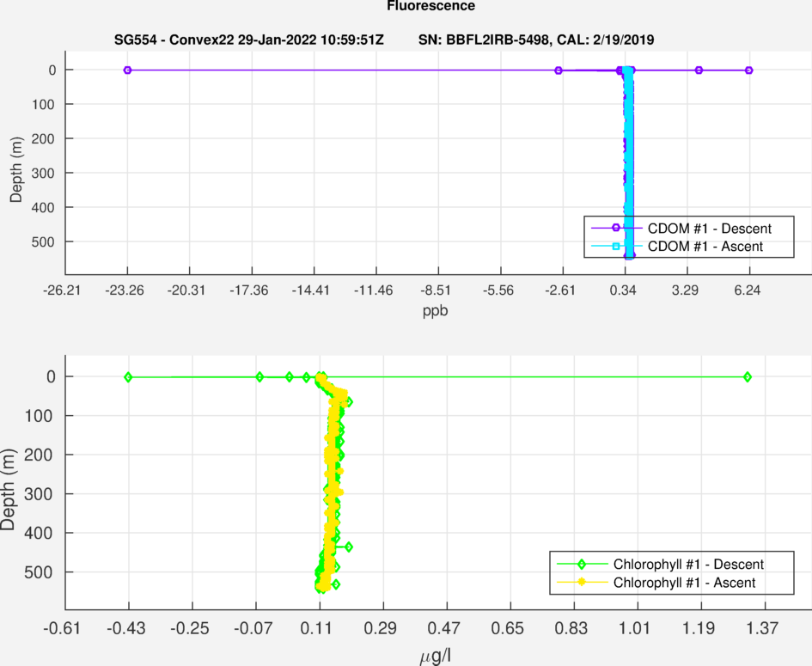Click the '-8.51' tick label

coord(436,290)
